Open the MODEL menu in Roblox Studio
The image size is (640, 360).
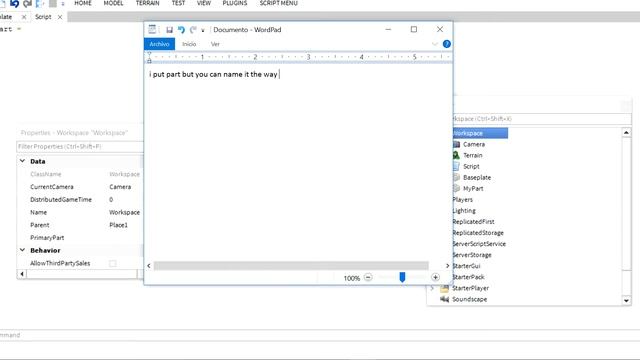[x=113, y=3]
